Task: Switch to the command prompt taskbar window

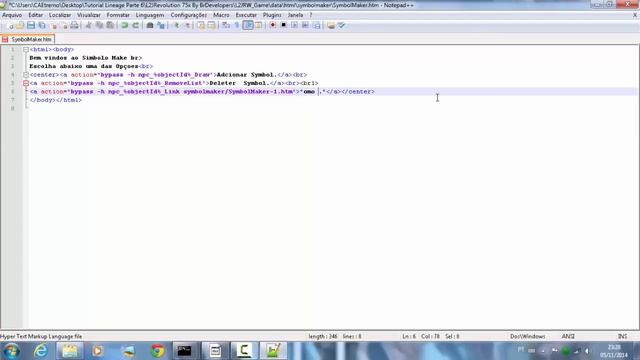Action: coord(184,351)
